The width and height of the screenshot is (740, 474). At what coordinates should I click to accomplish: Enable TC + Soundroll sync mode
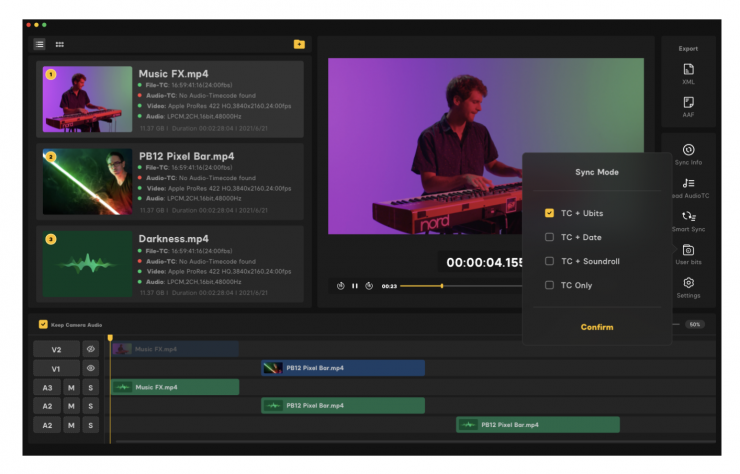click(549, 261)
